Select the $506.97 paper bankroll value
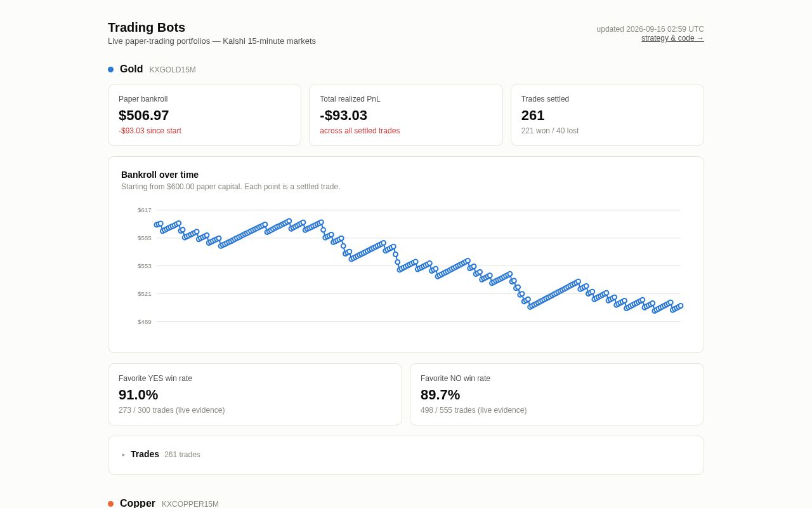Screen dimensions: 812x508 pos(144,116)
